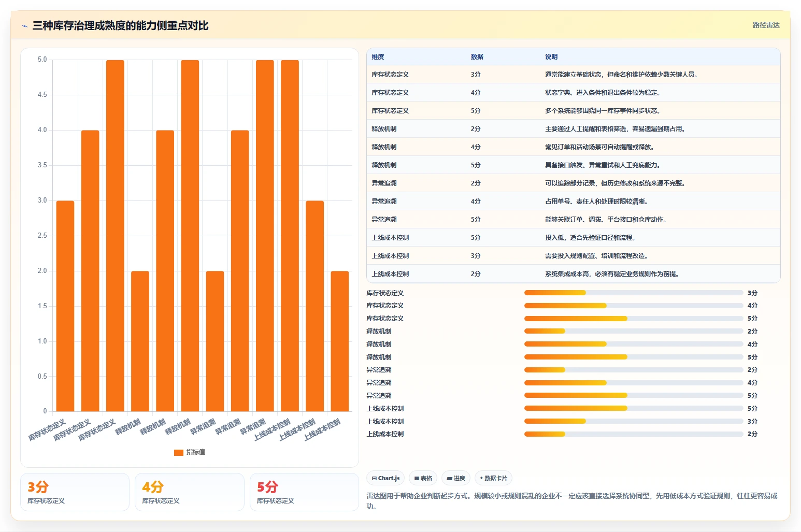Viewport: 801px width, 532px height.
Task: Select row text 主要通过人工提醒和表格筛选
Action: pyautogui.click(x=585, y=129)
